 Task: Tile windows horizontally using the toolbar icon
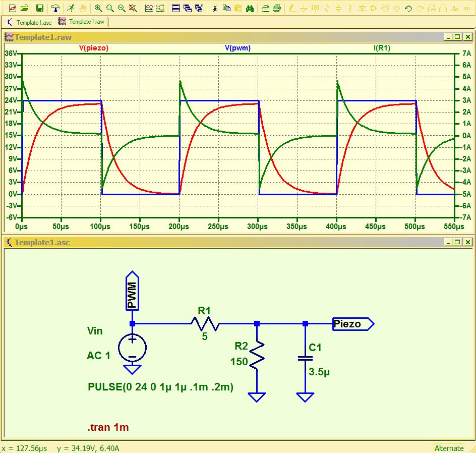(x=175, y=8)
